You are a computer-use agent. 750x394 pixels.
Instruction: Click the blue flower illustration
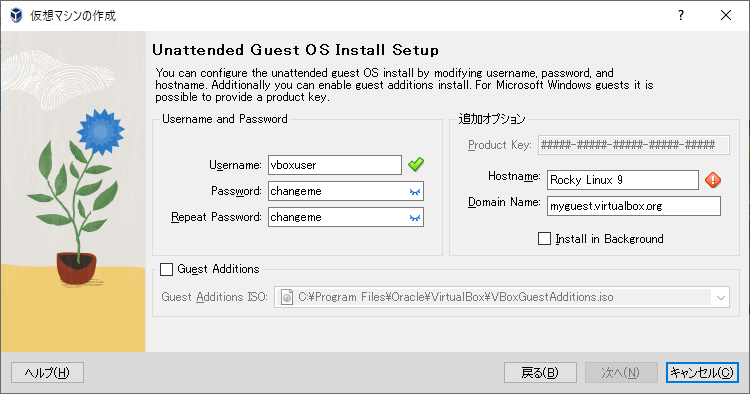coord(100,131)
